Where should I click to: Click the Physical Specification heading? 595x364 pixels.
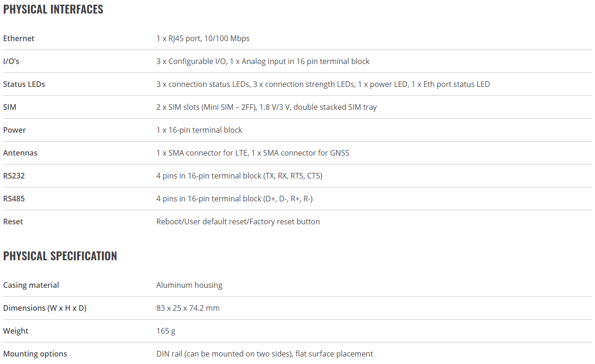click(60, 256)
